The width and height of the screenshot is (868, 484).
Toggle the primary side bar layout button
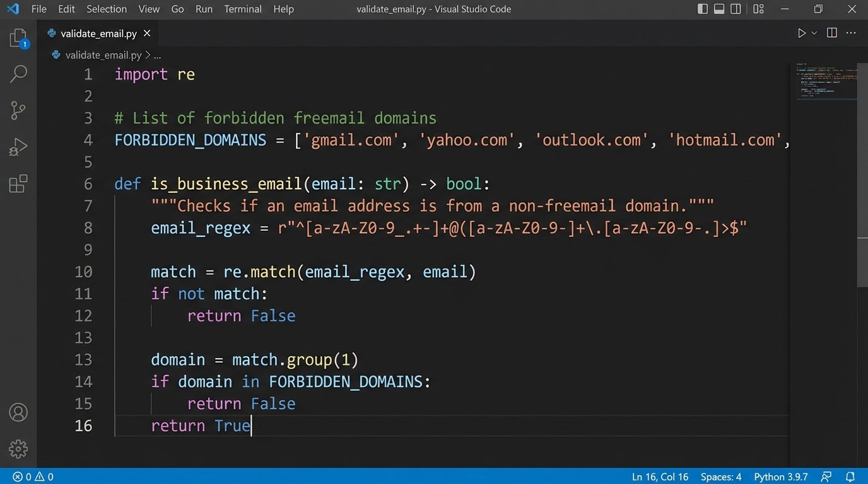tap(703, 9)
